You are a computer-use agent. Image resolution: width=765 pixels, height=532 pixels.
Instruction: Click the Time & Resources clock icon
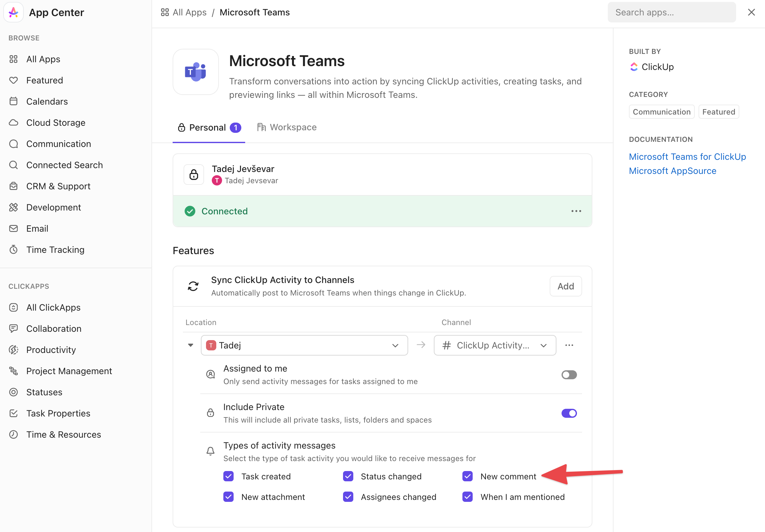13,434
